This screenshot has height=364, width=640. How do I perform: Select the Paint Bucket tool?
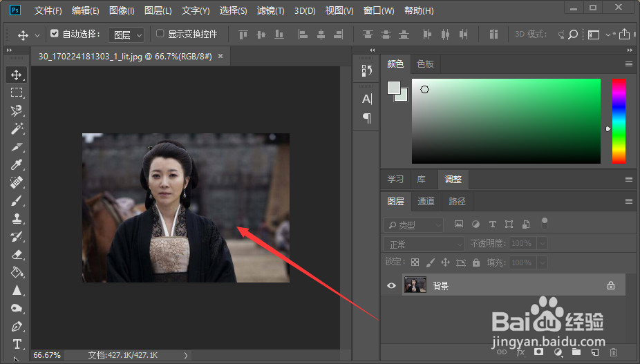pos(17,272)
